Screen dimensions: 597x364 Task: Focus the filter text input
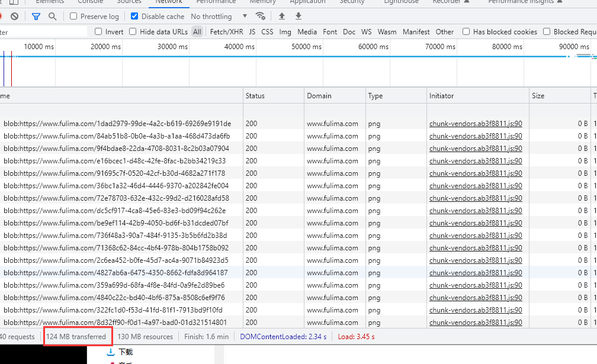pos(43,32)
